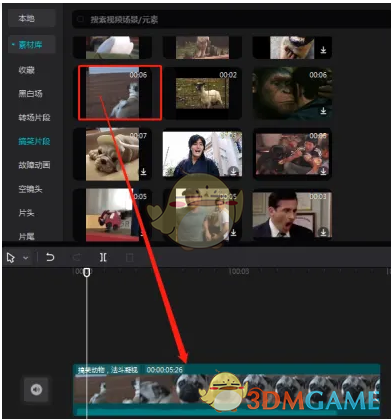Image resolution: width=391 pixels, height=419 pixels.
Task: Focus the 搜索视频场景/元素 search field
Action: coord(231,19)
